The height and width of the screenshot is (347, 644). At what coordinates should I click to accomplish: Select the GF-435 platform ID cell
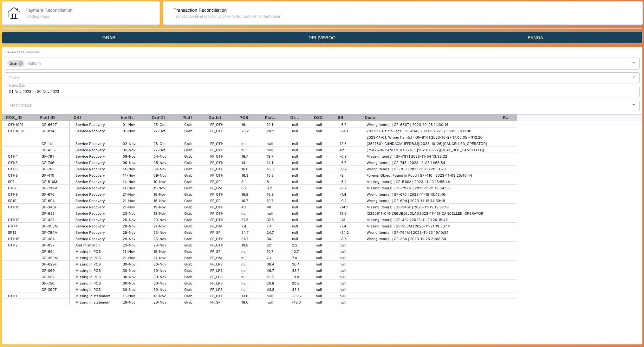[x=48, y=150]
